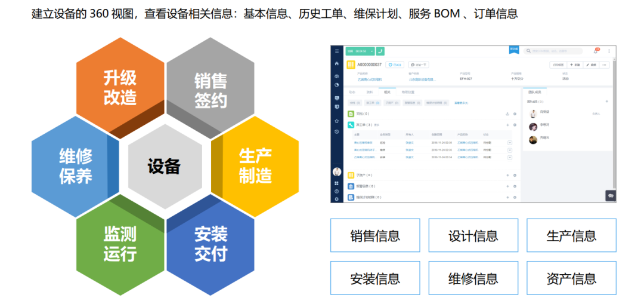The width and height of the screenshot is (644, 301).
Task: Open the 地理位置 tab
Action: click(408, 92)
